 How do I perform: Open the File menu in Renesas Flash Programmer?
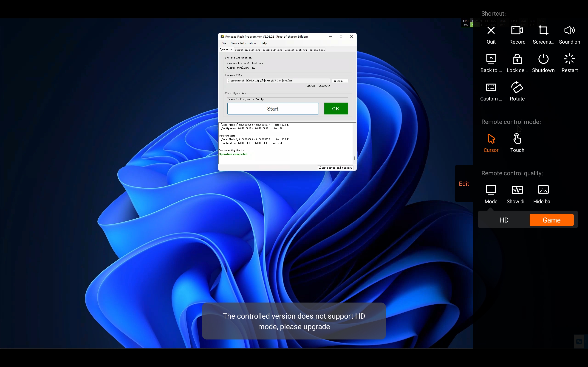pos(223,43)
